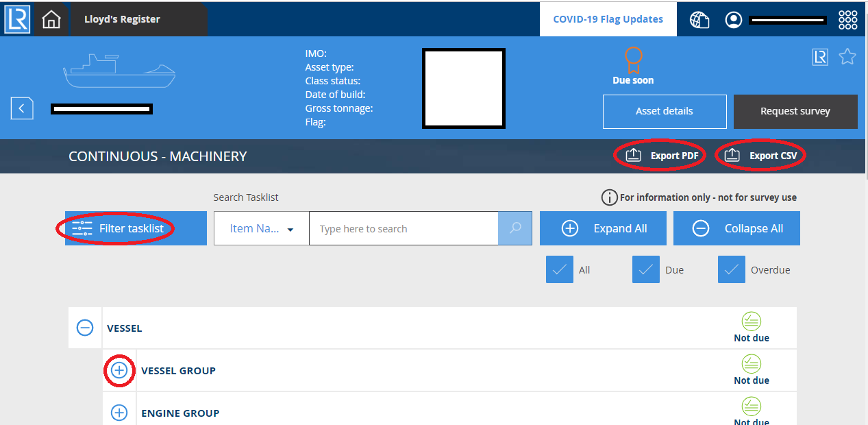Open the Filter tasklist panel
The image size is (868, 425).
tap(136, 228)
